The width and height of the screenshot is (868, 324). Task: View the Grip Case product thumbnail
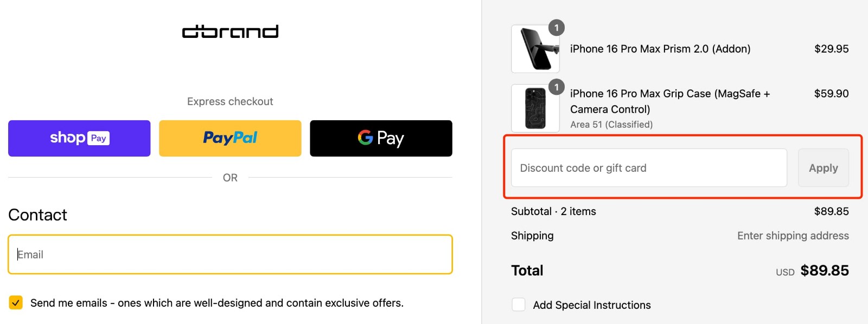point(534,108)
